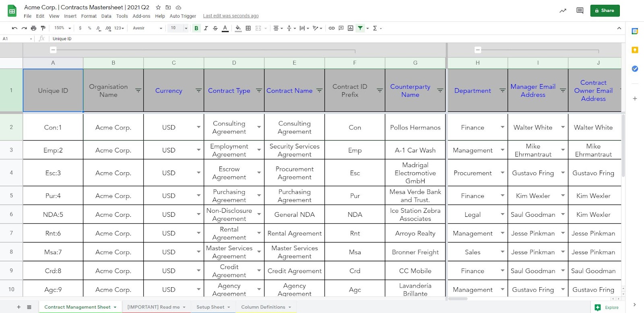Screen dimensions: 644x313
Task: Add a new sheet
Action: tap(19, 307)
